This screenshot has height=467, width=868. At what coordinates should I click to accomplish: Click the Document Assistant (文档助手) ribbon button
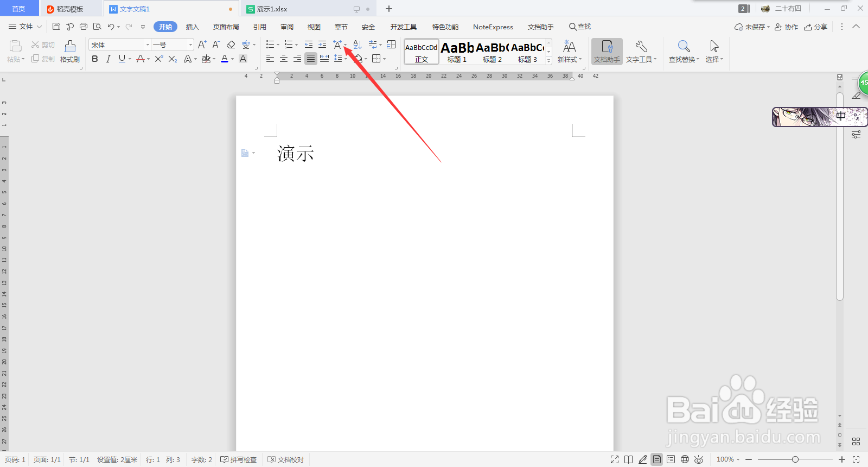[x=607, y=52]
